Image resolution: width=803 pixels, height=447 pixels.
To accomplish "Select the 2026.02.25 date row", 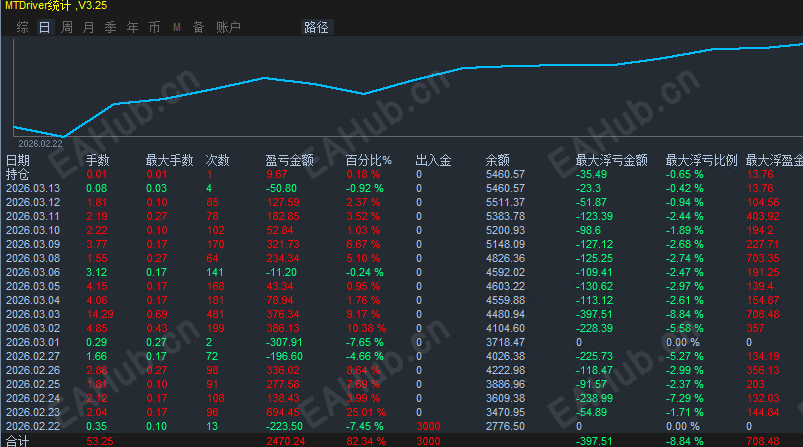I will (33, 384).
